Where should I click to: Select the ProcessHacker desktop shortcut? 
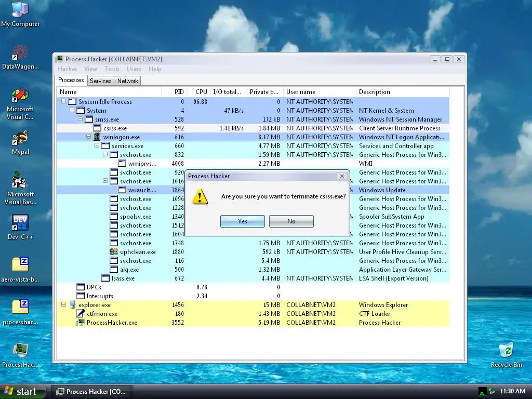coord(20,355)
